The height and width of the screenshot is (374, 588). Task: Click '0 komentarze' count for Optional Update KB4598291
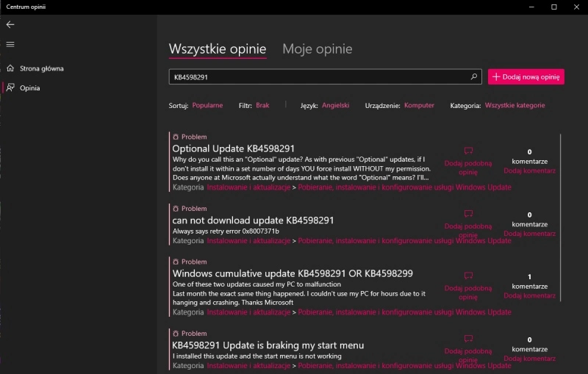tap(529, 157)
